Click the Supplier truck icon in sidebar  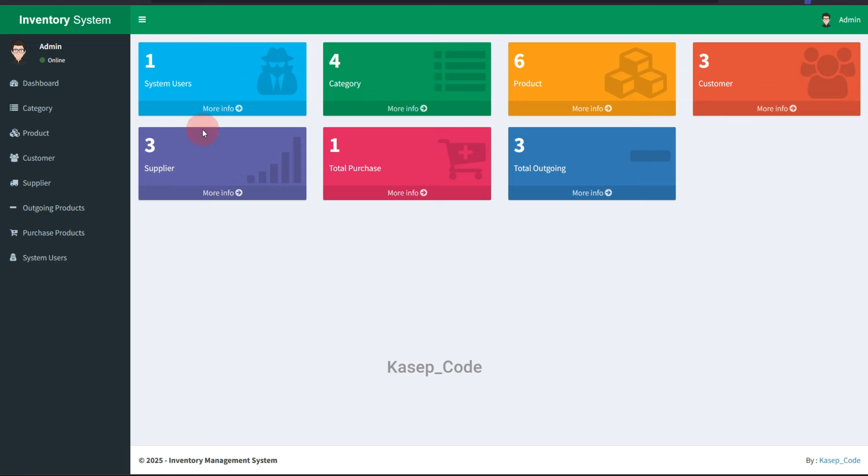(14, 183)
